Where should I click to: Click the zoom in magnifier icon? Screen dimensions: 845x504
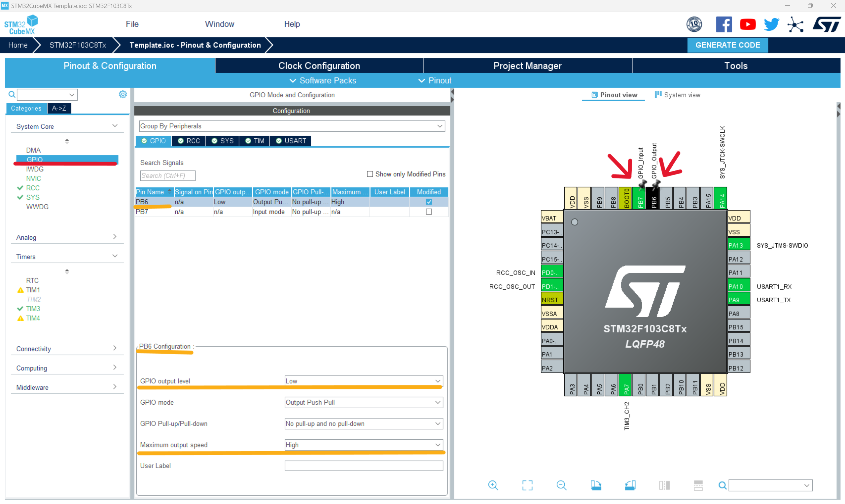(493, 485)
